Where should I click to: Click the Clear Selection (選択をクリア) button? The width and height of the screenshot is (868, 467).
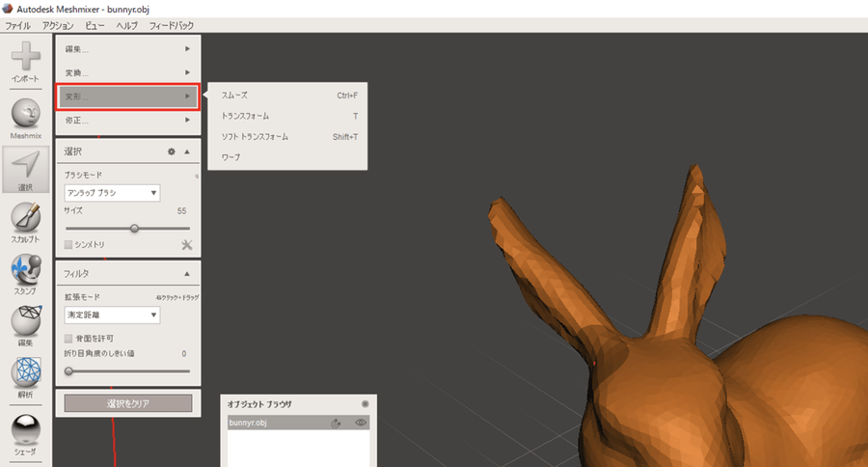(x=128, y=403)
